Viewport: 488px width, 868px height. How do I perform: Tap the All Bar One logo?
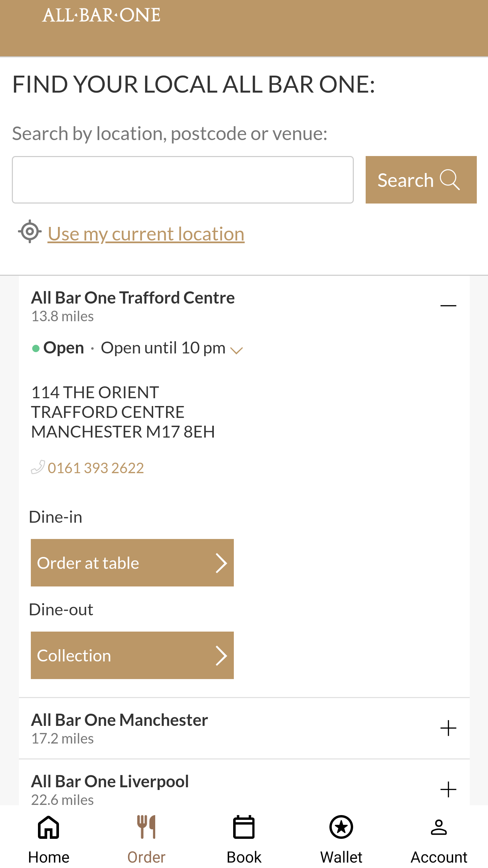pyautogui.click(x=101, y=15)
